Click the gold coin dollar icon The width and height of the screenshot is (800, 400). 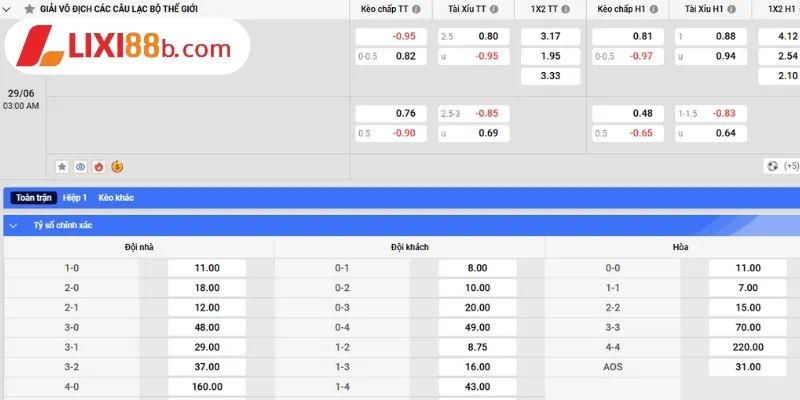point(117,166)
